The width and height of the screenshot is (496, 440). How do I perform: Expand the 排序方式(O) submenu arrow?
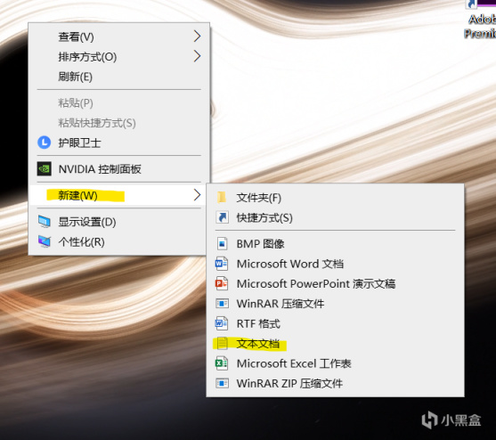tap(197, 56)
